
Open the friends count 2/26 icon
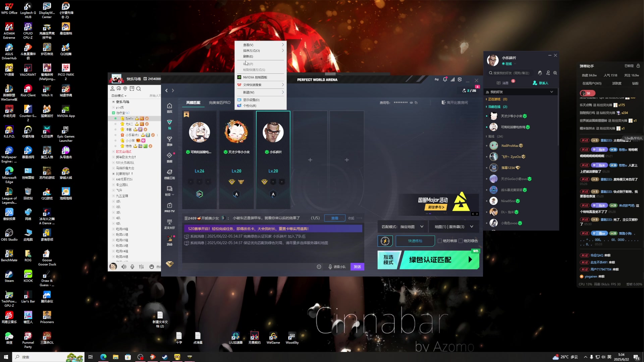point(469,90)
